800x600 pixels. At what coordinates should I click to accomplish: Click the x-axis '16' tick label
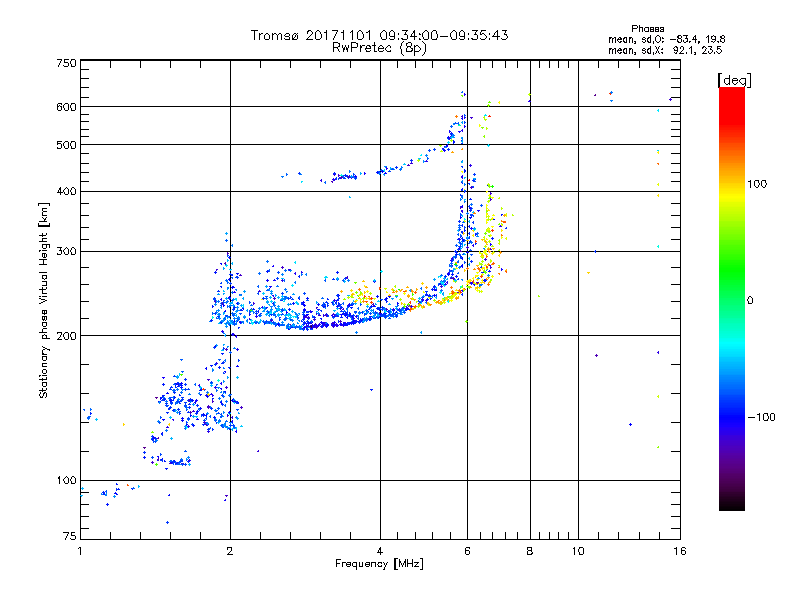pos(680,551)
